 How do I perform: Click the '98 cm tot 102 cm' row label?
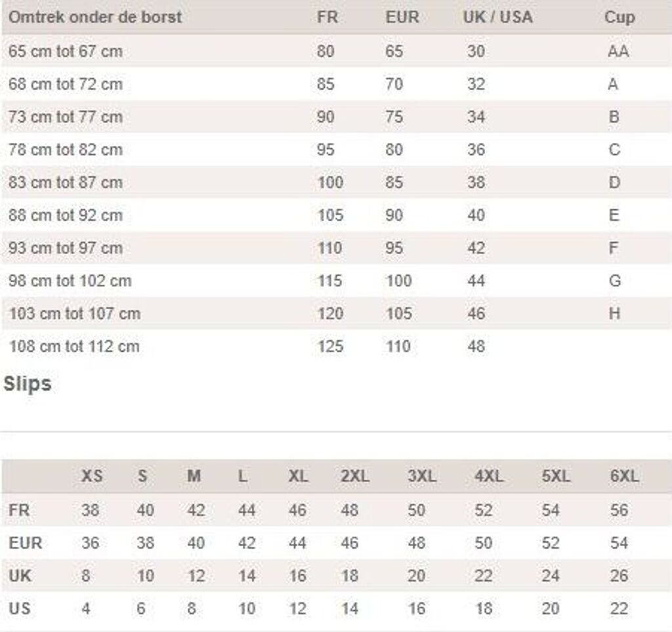(70, 281)
